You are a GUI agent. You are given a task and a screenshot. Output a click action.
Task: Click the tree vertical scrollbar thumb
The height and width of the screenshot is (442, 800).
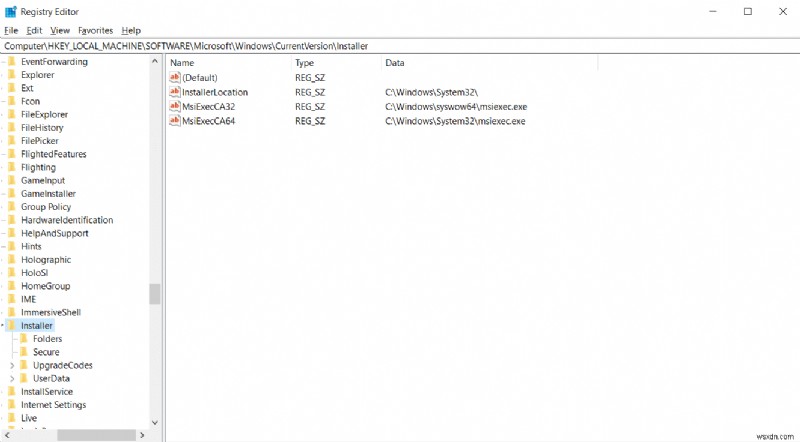pos(155,294)
